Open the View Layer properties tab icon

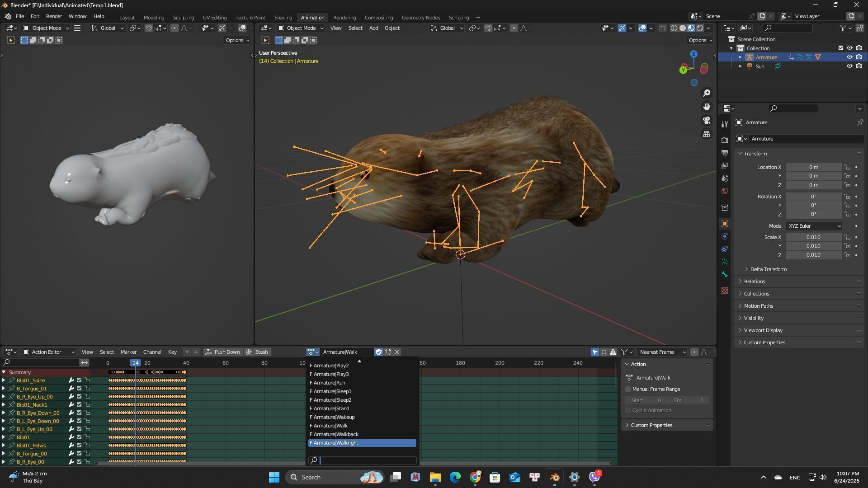[x=725, y=166]
